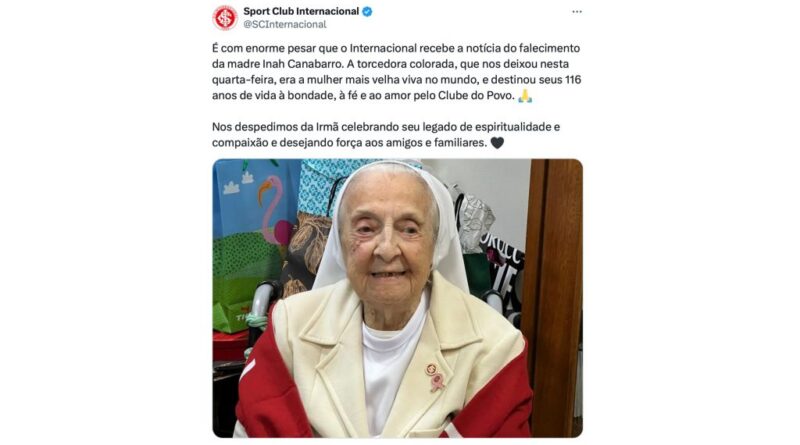The height and width of the screenshot is (445, 800).
Task: Click the black heart emoji
Action: tap(497, 143)
